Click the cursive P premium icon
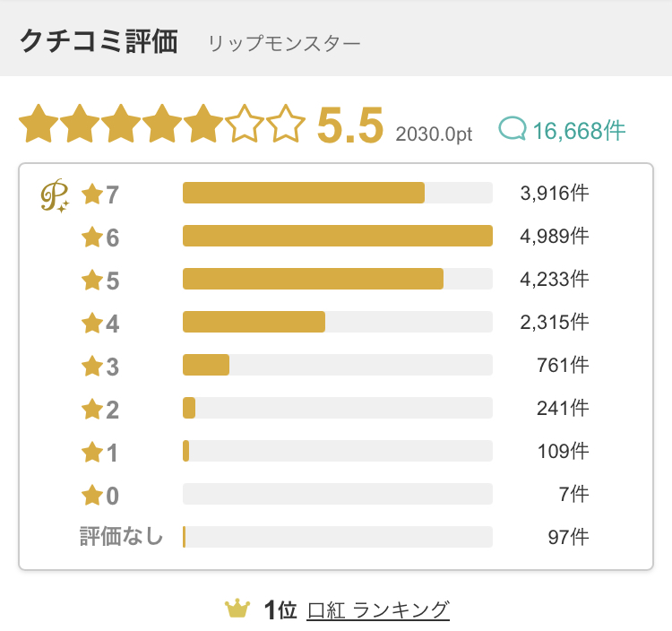Viewport: 672px width, 631px height. tap(55, 195)
